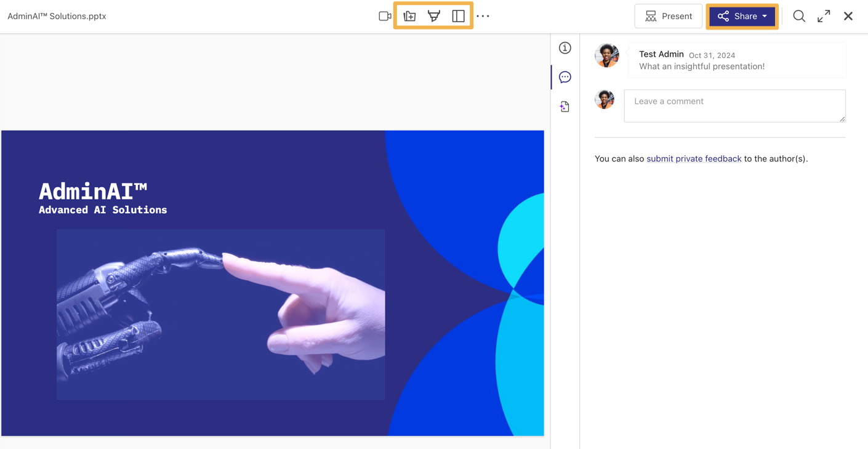Screen dimensions: 868x449
Task: Close the presentation viewer with X
Action: [848, 16]
